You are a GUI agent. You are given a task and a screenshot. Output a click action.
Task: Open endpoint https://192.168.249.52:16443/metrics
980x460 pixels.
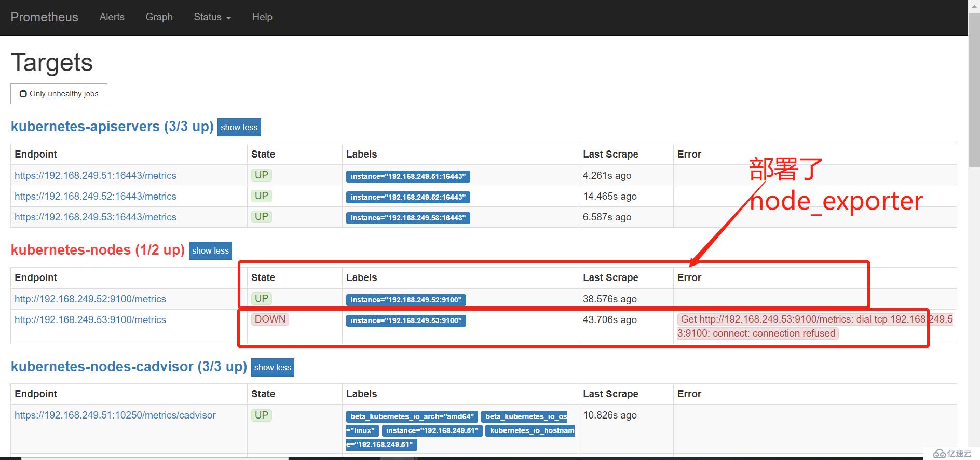click(96, 197)
